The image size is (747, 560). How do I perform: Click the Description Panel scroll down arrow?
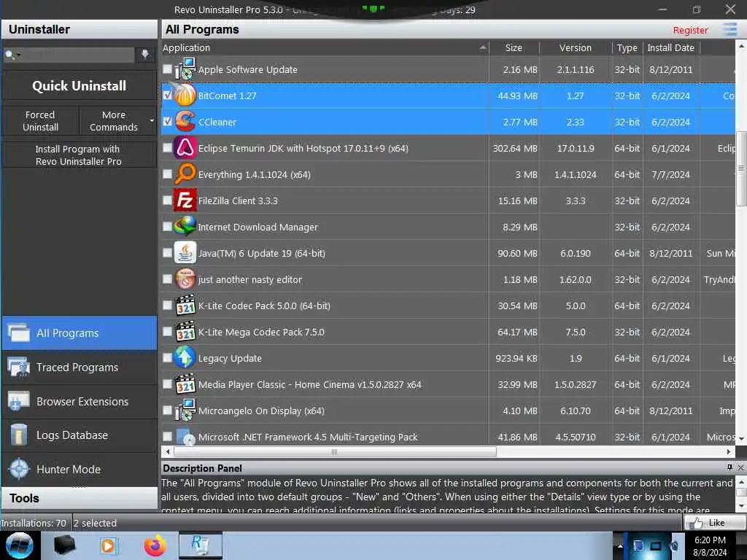[741, 505]
